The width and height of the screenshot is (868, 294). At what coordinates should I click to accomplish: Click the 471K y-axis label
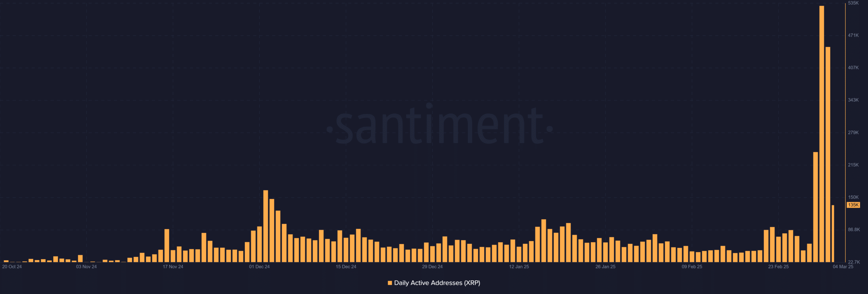[x=853, y=35]
